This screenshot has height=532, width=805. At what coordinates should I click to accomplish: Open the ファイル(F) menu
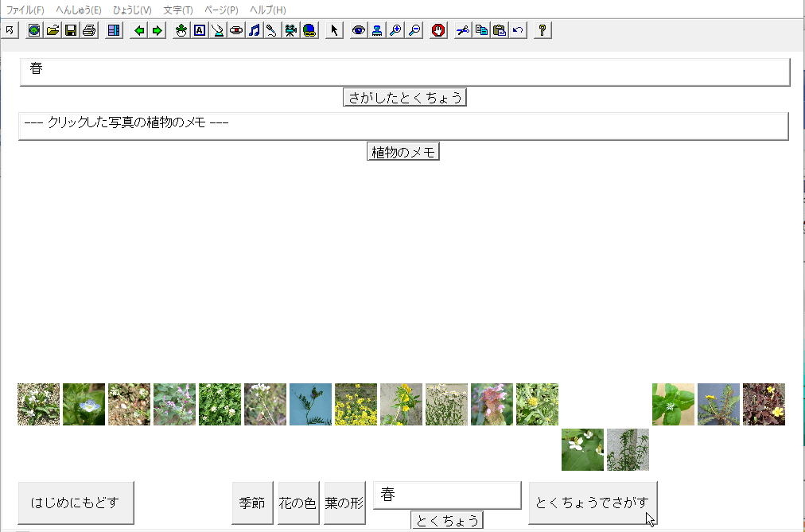pos(25,10)
